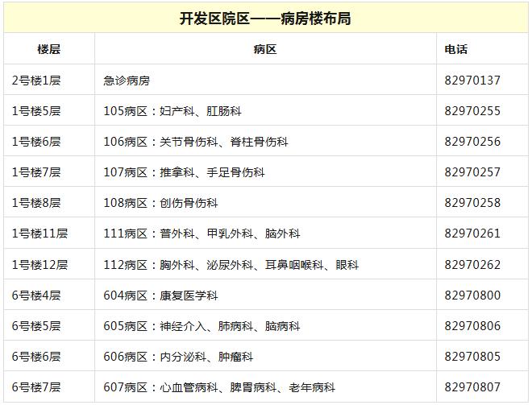Image resolution: width=532 pixels, height=405 pixels.
Task: Select the 1号楼5层 floor cell
Action: 36,111
